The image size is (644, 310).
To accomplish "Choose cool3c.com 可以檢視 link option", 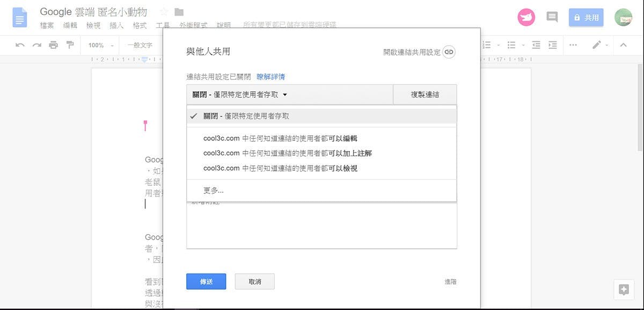I will point(321,168).
